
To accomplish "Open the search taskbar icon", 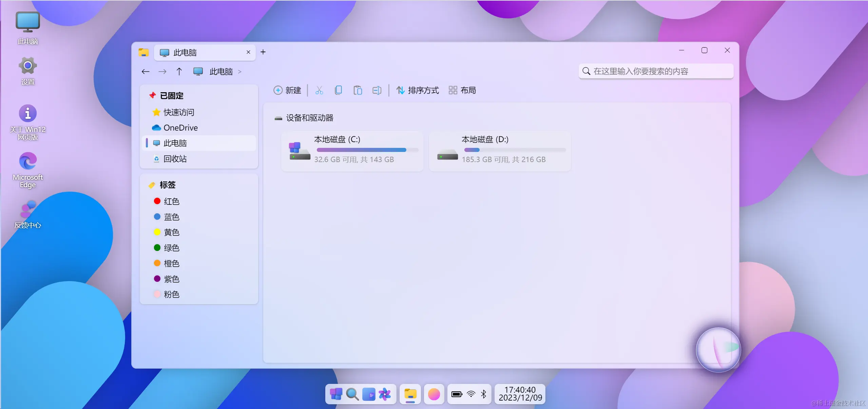I will click(x=352, y=394).
